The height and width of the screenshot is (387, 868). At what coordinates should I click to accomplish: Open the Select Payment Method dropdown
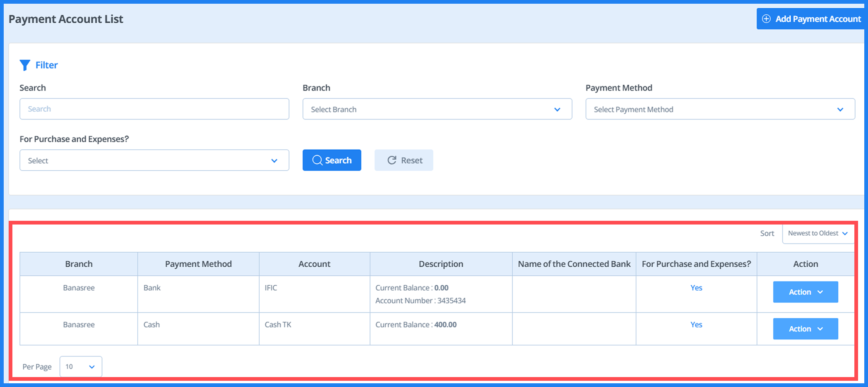coord(720,109)
